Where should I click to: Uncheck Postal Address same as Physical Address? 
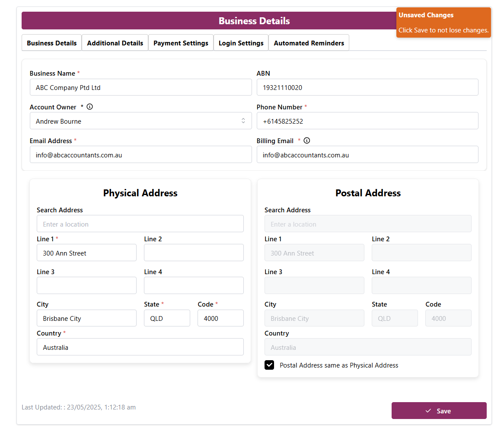[x=269, y=365]
